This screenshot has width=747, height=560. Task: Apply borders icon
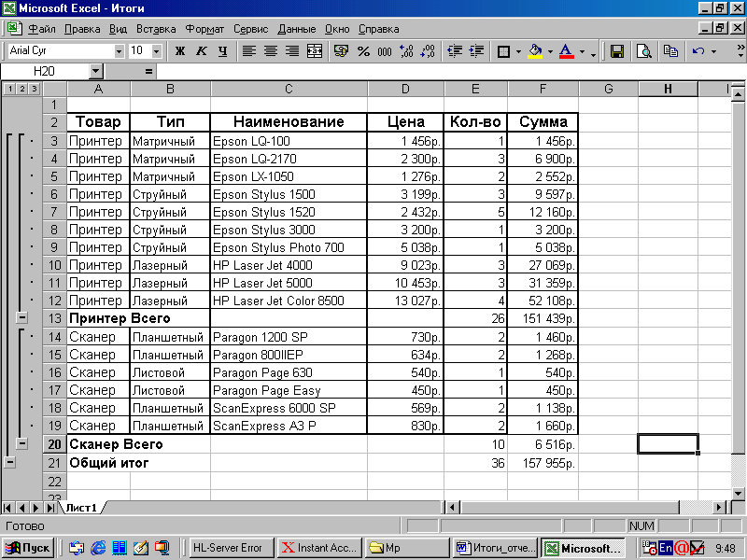pos(503,51)
